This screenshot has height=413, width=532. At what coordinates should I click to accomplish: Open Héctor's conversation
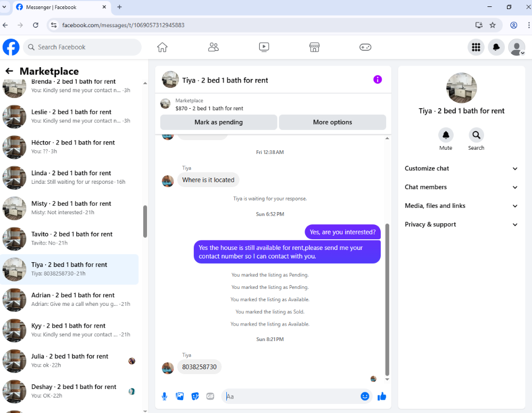[69, 147]
